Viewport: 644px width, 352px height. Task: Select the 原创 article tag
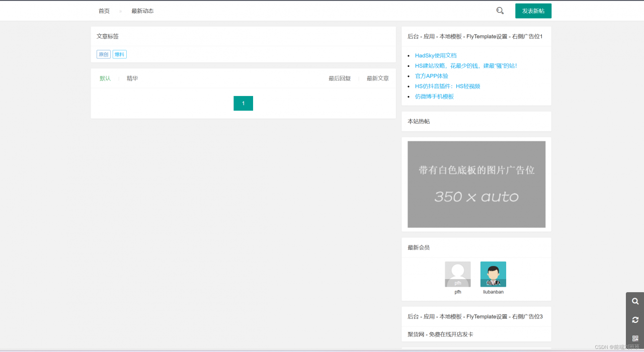(x=103, y=54)
